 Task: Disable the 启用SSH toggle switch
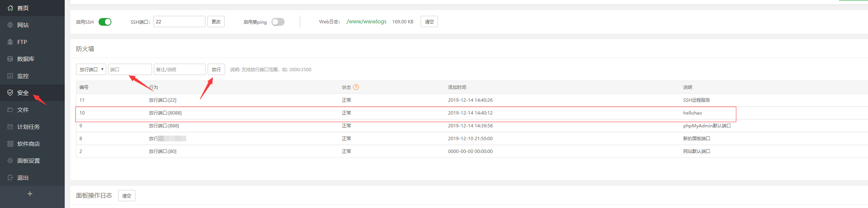(x=105, y=22)
